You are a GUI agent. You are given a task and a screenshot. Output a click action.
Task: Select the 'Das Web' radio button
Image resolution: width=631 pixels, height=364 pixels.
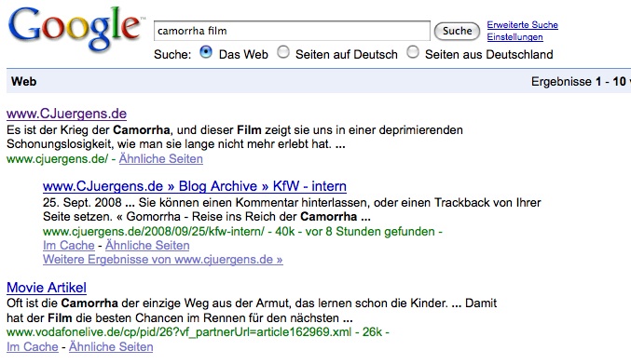point(206,52)
